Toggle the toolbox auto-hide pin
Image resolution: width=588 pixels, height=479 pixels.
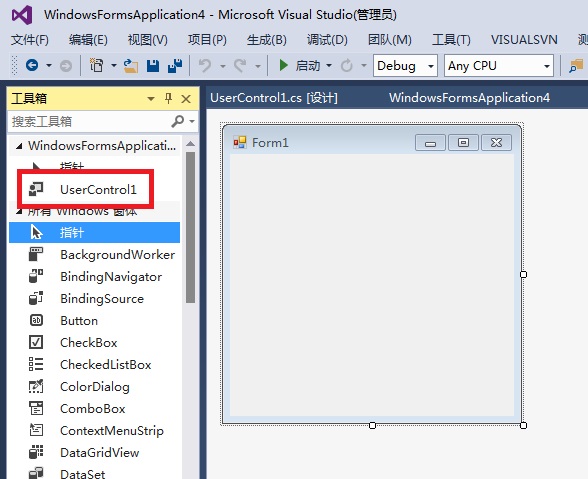click(168, 99)
